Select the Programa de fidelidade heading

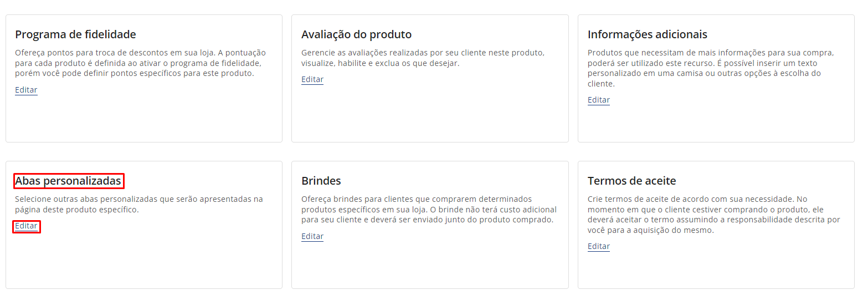75,34
